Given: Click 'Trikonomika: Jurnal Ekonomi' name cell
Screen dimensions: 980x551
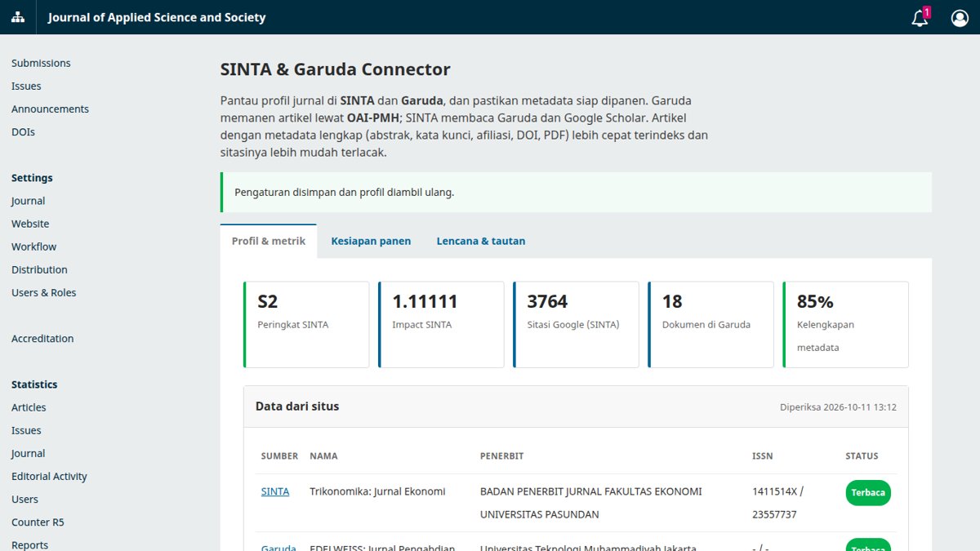Looking at the screenshot, I should (x=377, y=491).
